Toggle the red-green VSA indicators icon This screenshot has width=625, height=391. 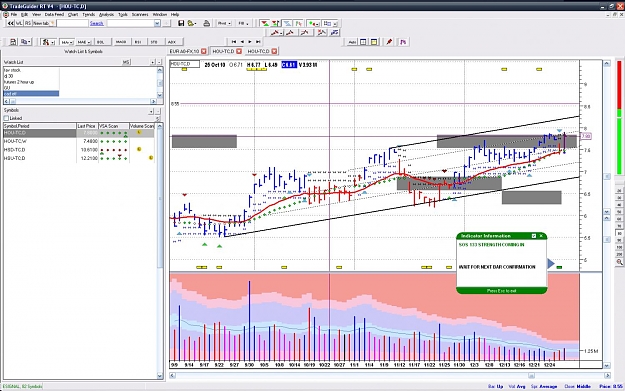click(x=264, y=24)
